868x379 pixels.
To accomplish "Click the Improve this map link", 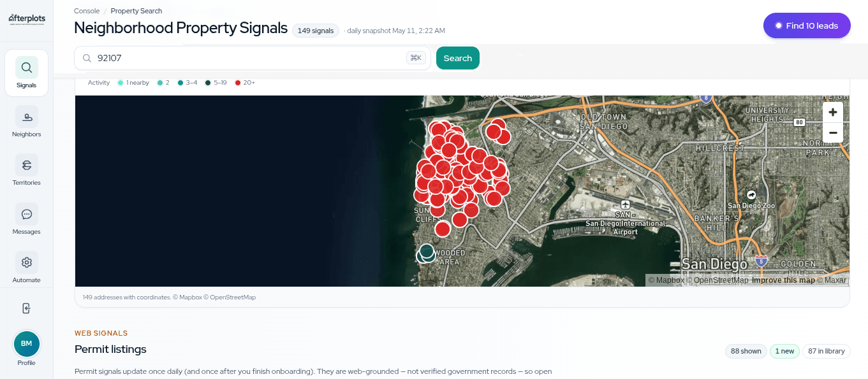I will 783,280.
